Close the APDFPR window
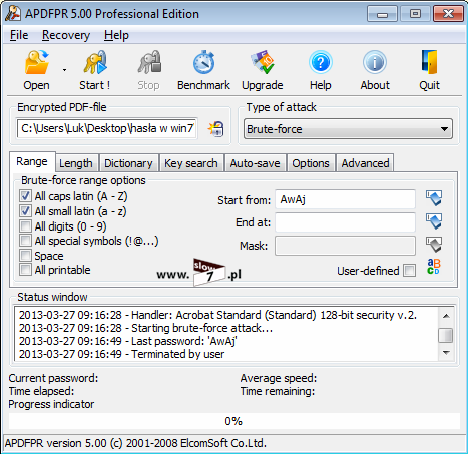The image size is (468, 454). pos(448,14)
